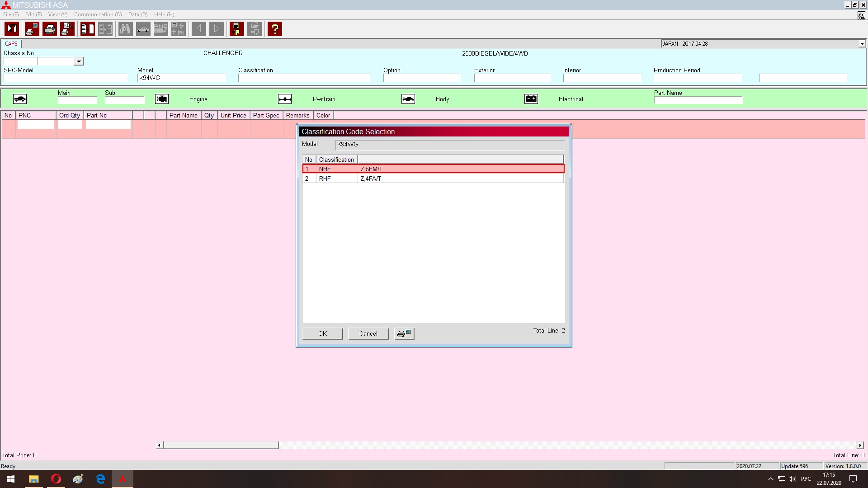Image resolution: width=868 pixels, height=488 pixels.
Task: Select the Electrical battery group icon
Action: click(x=531, y=99)
